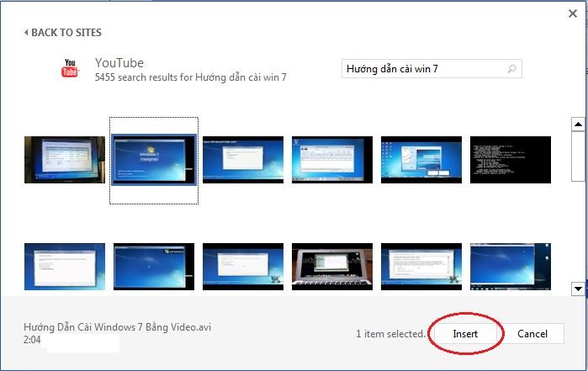588x371 pixels.
Task: Click the vertical scrollbar thumb
Action: 578,156
